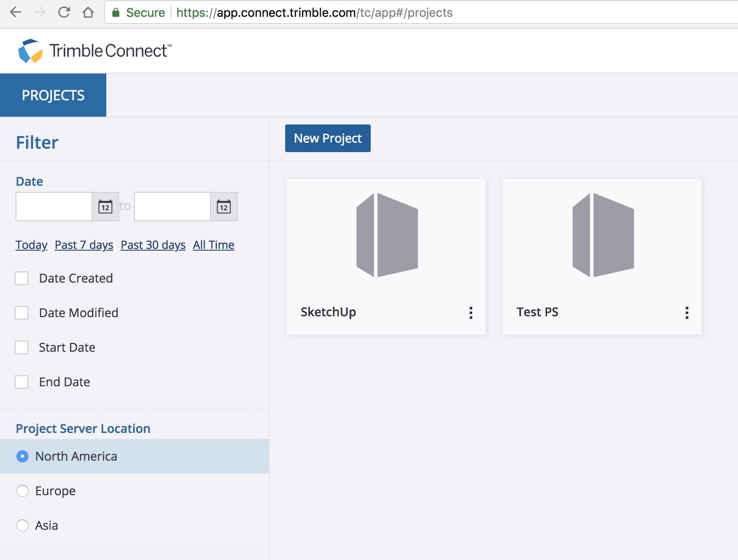Enable the Start Date checkbox

(22, 347)
